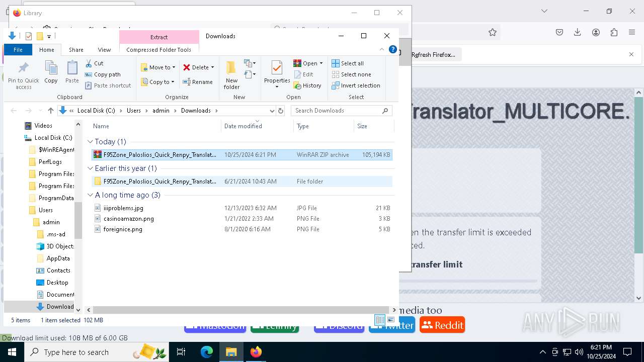Switch to Home ribbon tab
Viewport: 644px width, 362px height.
pyautogui.click(x=47, y=50)
